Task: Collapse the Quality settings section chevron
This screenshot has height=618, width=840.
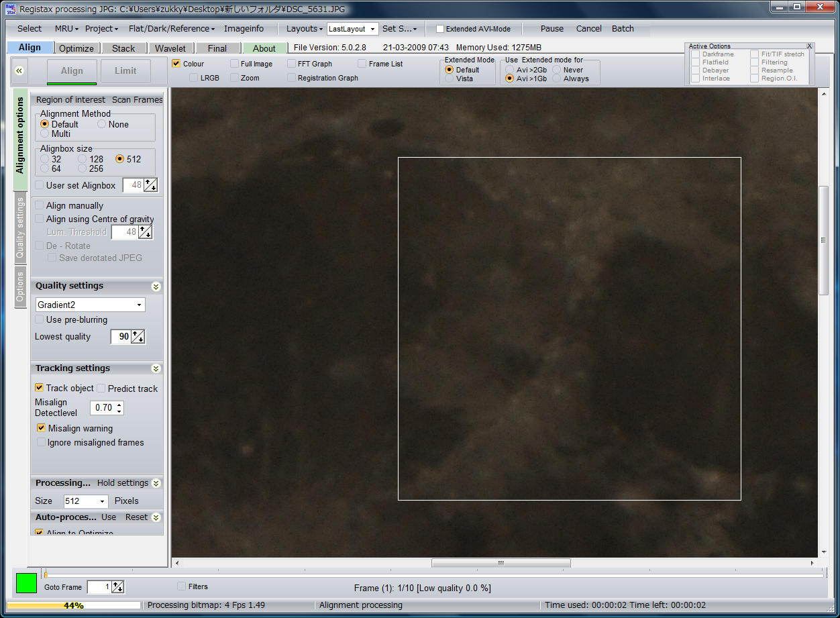Action: 156,287
